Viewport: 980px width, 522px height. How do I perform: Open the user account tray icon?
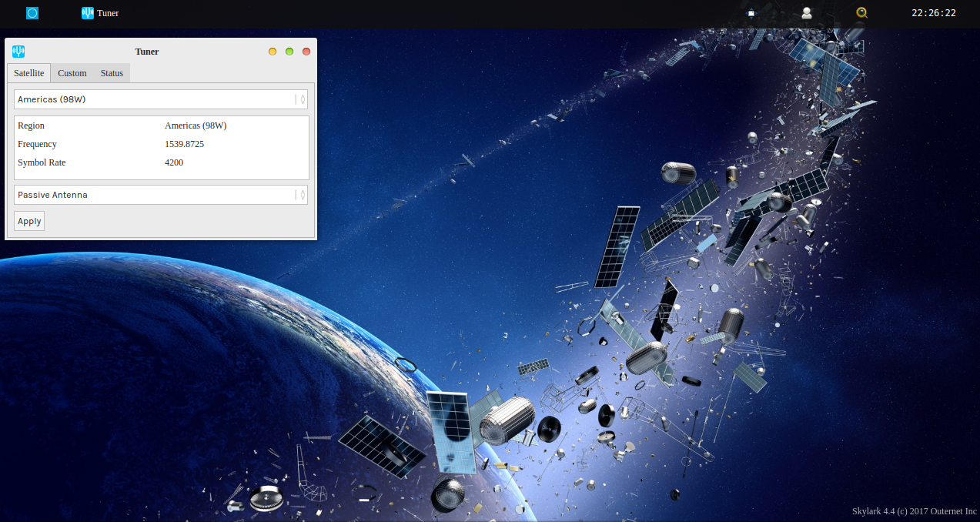coord(807,13)
